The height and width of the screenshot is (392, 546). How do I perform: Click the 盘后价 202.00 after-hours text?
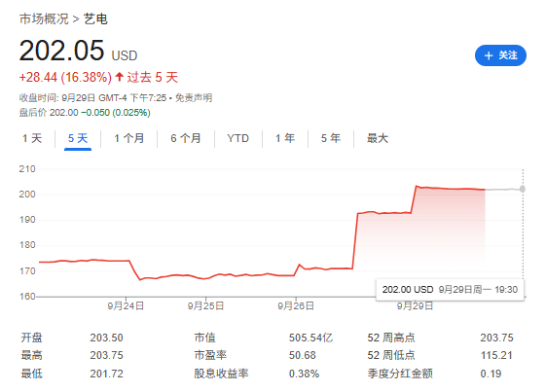(x=49, y=113)
